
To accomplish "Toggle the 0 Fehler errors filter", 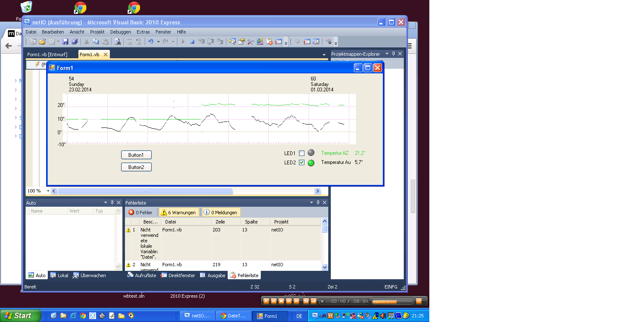I will [140, 213].
